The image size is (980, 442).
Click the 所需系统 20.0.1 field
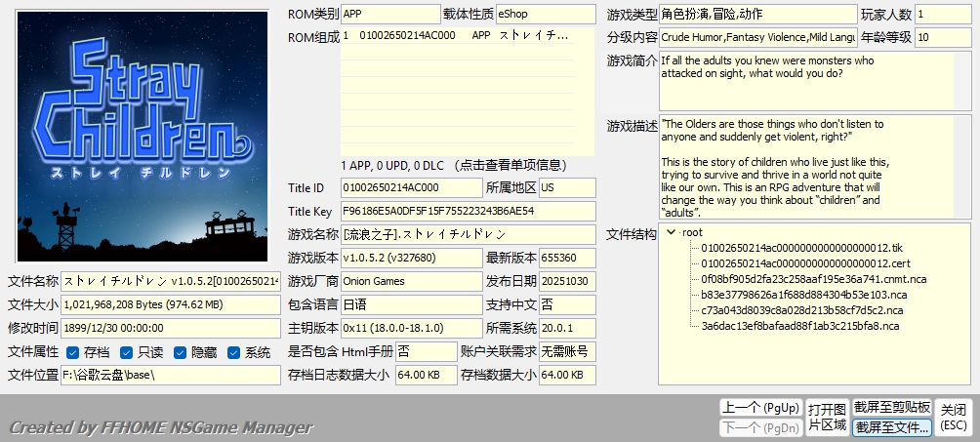click(x=567, y=328)
